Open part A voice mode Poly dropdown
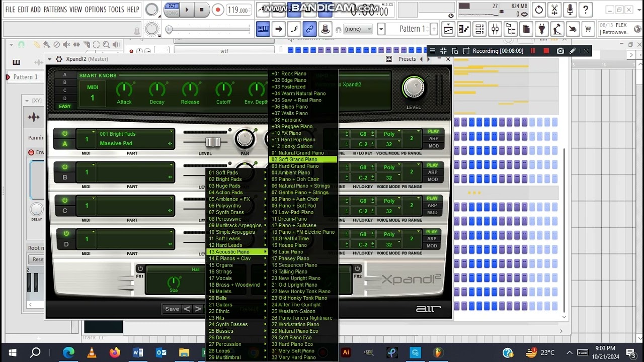This screenshot has width=644, height=362. tap(389, 134)
